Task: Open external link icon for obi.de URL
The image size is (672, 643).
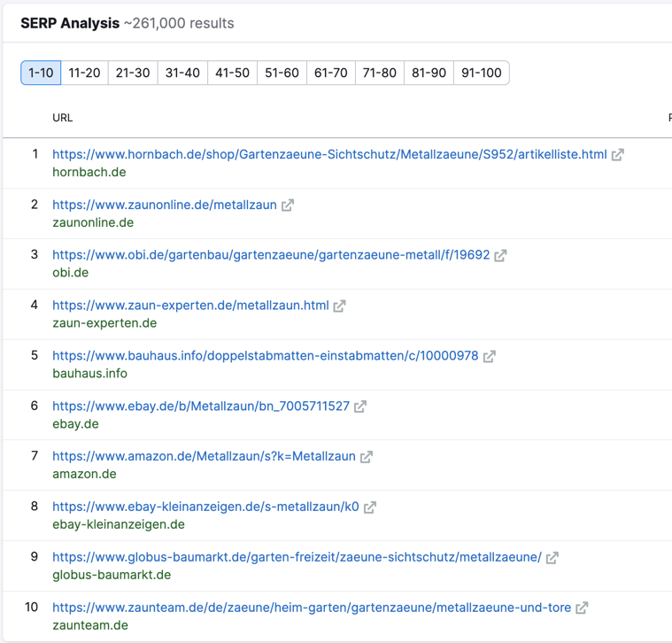Action: (500, 255)
